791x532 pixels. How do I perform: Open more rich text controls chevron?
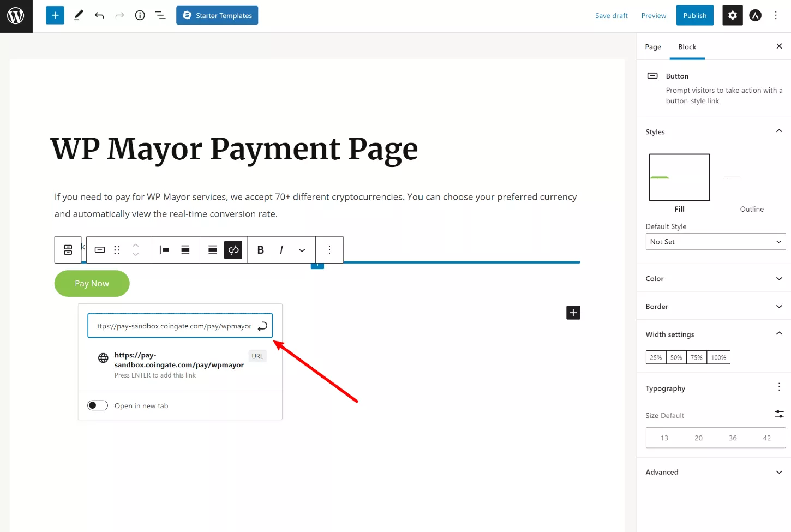(x=302, y=250)
